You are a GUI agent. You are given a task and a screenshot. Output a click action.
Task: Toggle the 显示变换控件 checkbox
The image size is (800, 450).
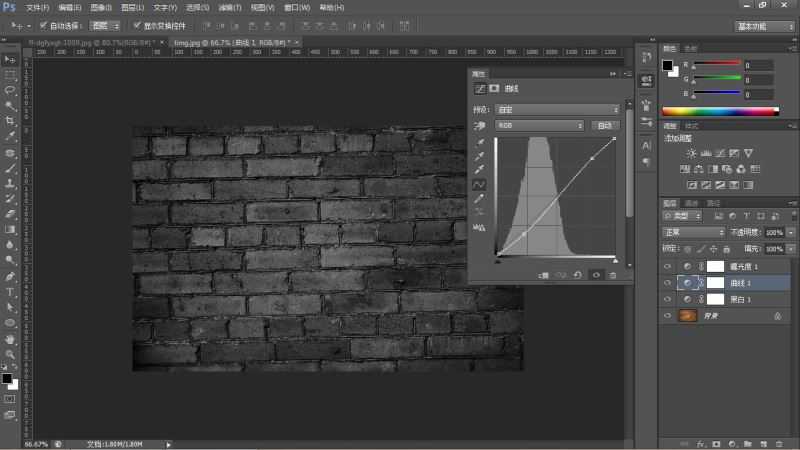pos(137,25)
